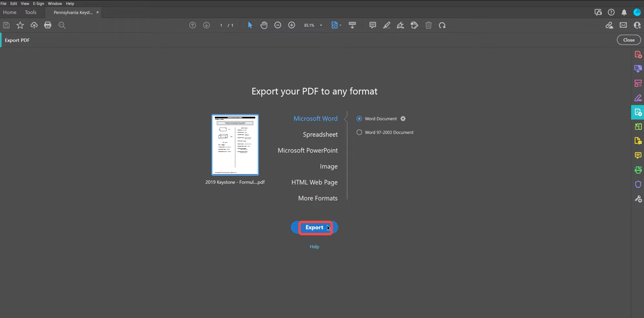The image size is (644, 318).
Task: Click the Share link icon
Action: [609, 25]
